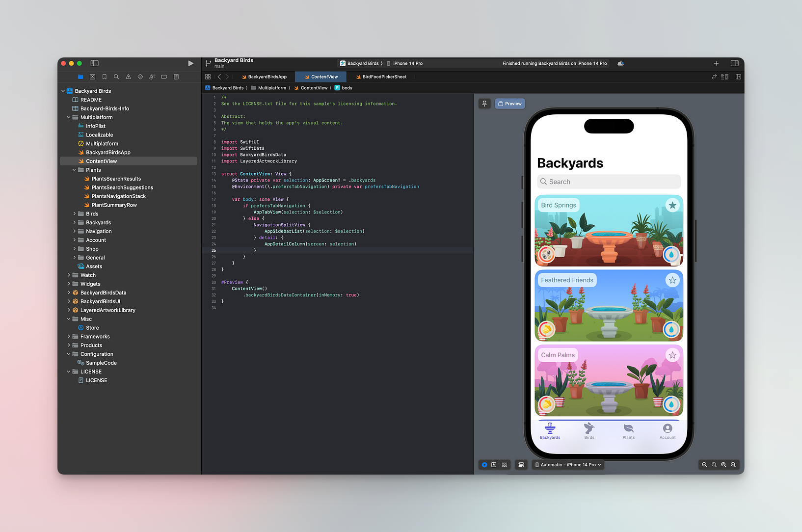
Task: Collapse the Multiplatform folder
Action: tap(69, 117)
